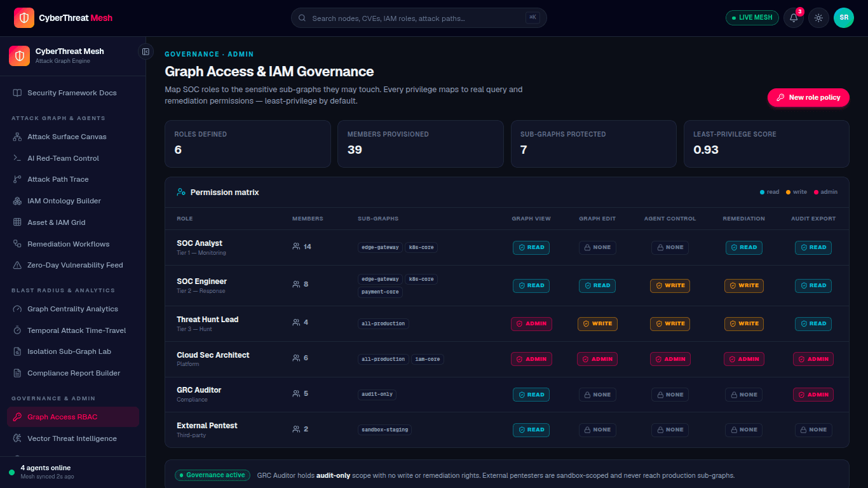This screenshot has width=868, height=488.
Task: Click the ⌘K shortcut badge in search
Action: (x=532, y=18)
